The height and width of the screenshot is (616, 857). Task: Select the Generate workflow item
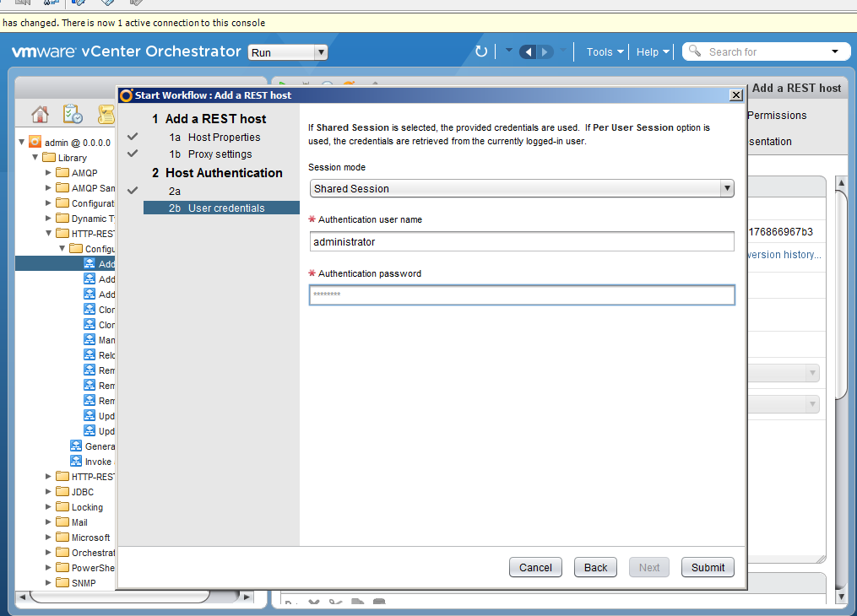pyautogui.click(x=92, y=446)
